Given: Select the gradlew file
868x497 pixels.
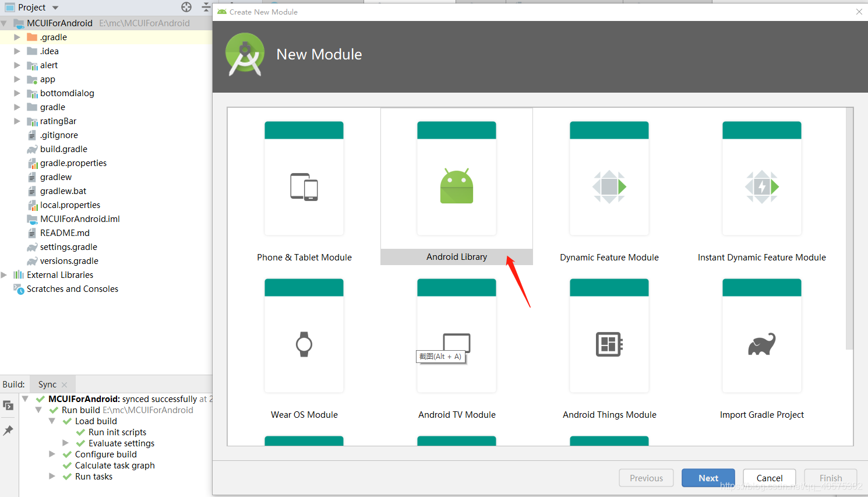Looking at the screenshot, I should 56,177.
